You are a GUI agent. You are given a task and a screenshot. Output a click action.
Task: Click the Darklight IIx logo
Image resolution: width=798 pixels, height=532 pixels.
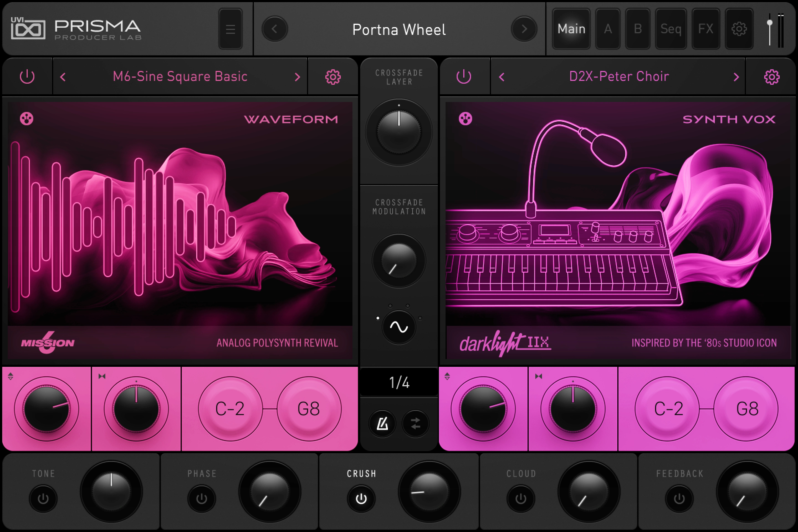[505, 343]
